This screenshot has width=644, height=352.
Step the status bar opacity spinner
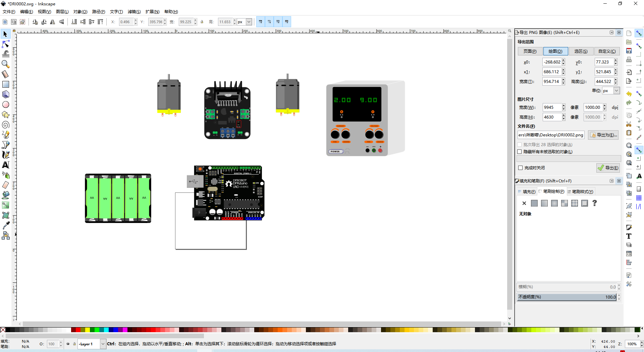pos(61,344)
